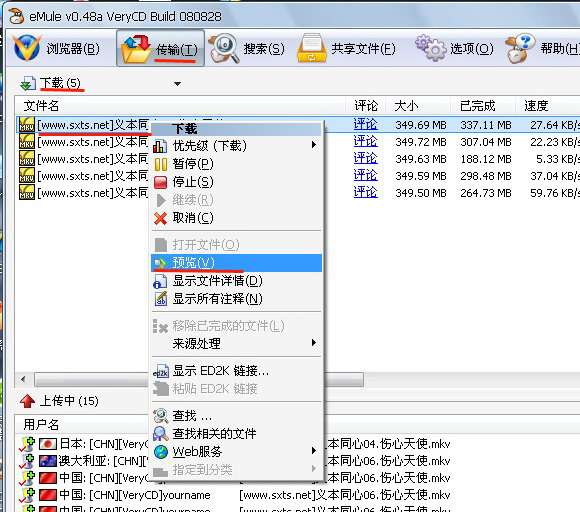The width and height of the screenshot is (580, 512).
Task: Expand the dropdown arrow beside 下载 (5)
Action: 178,84
